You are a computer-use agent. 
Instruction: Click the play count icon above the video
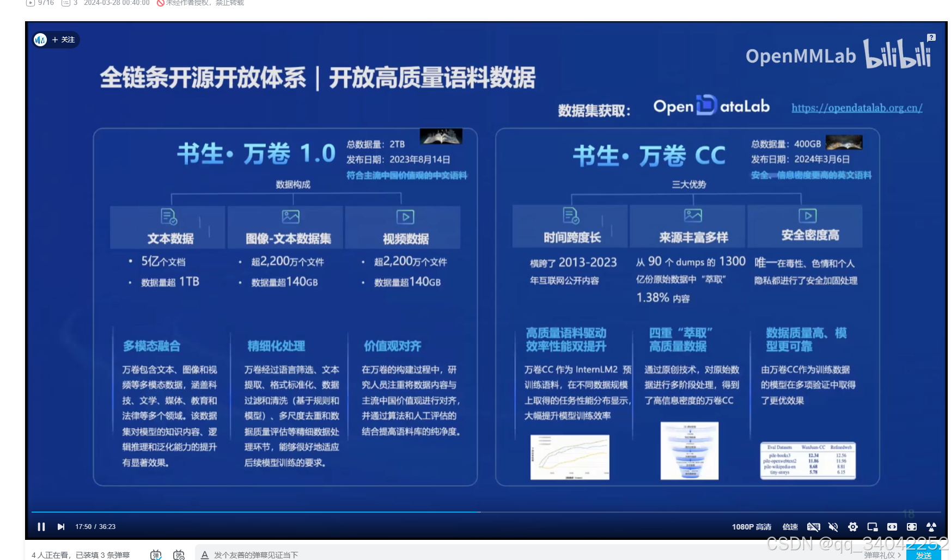coord(31,3)
